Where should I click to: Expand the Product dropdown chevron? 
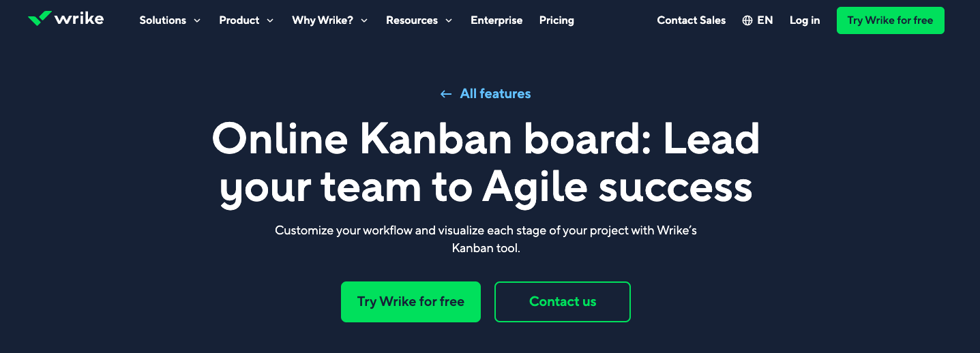pyautogui.click(x=270, y=20)
